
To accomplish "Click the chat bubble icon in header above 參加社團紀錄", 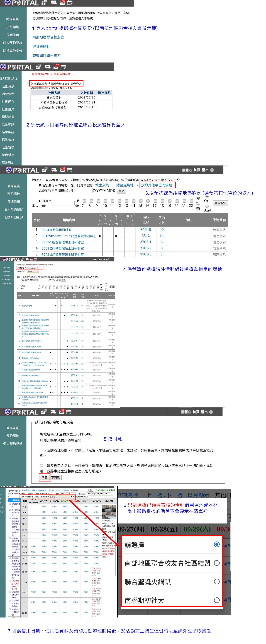I will pyautogui.click(x=48, y=67).
